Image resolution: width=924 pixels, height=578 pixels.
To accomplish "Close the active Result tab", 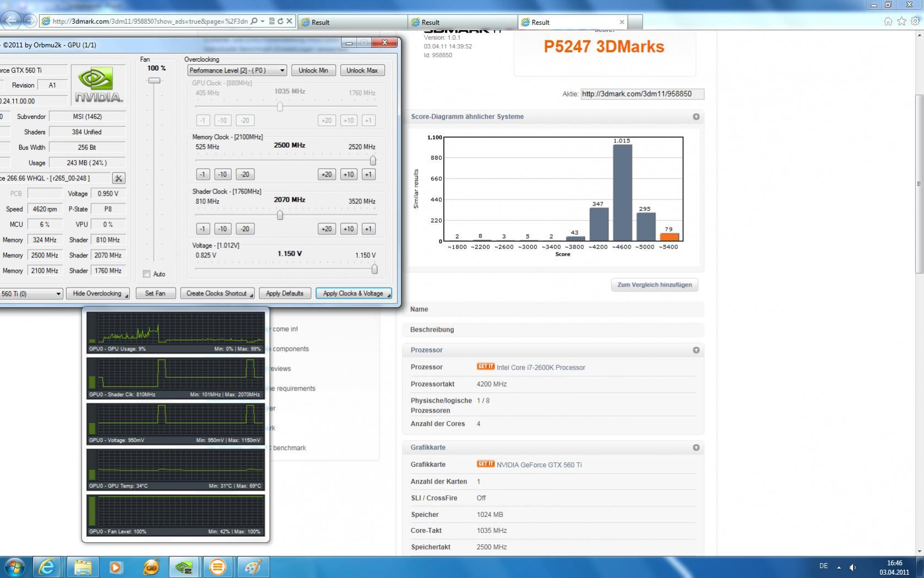I will pyautogui.click(x=622, y=23).
